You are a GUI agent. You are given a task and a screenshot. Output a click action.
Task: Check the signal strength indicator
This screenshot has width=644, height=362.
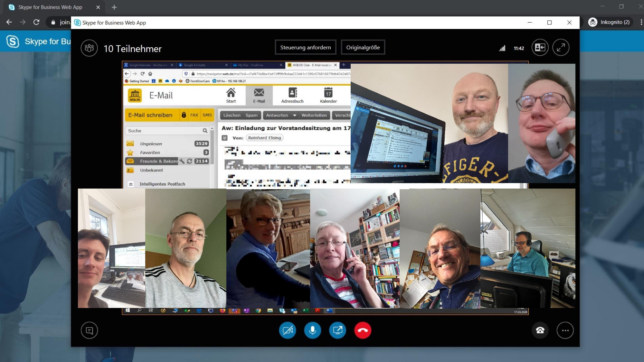coord(502,48)
